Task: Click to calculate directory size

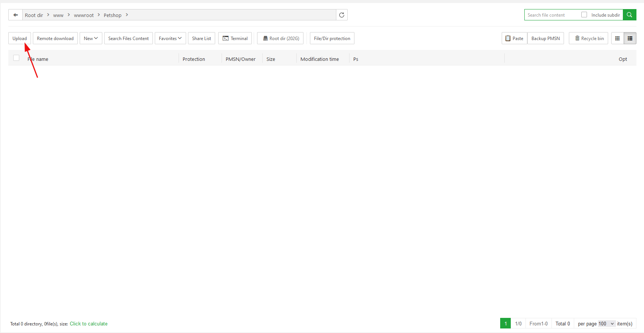Action: point(89,324)
